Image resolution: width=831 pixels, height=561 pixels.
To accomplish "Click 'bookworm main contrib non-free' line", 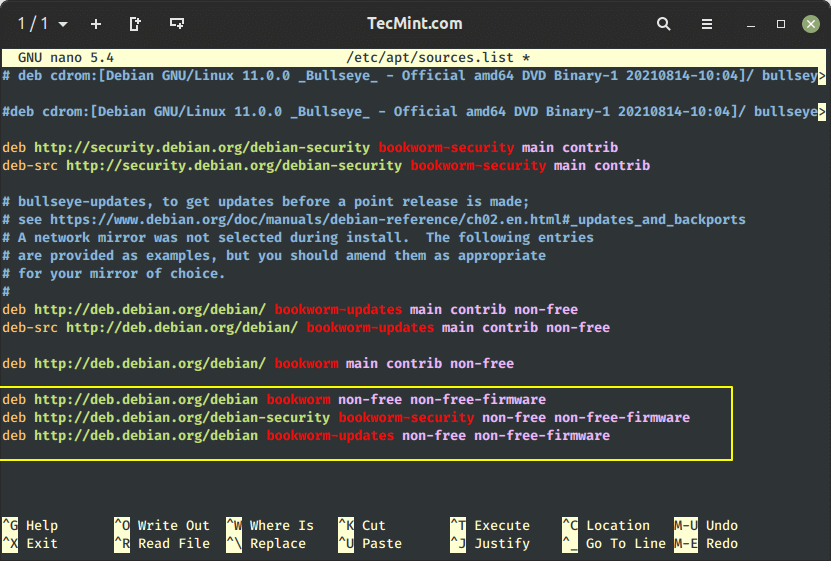I will click(258, 364).
